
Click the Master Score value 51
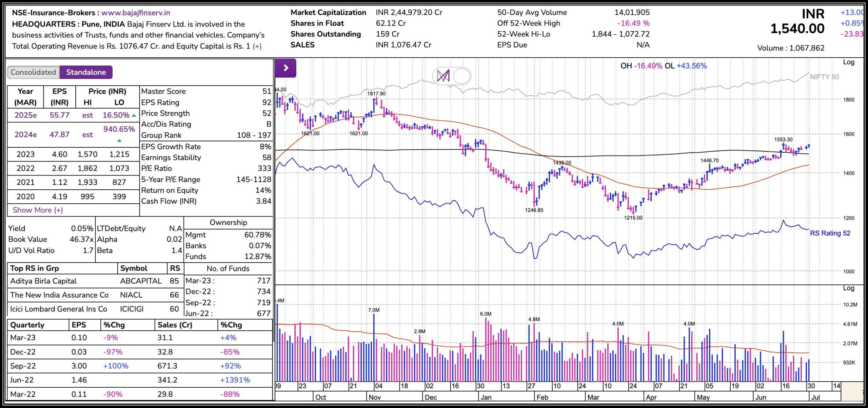267,91
